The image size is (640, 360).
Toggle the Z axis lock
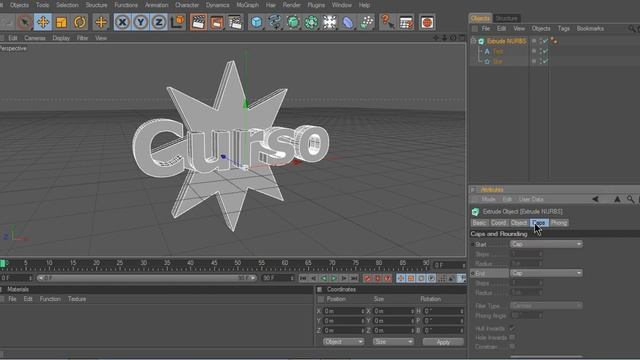(159, 22)
